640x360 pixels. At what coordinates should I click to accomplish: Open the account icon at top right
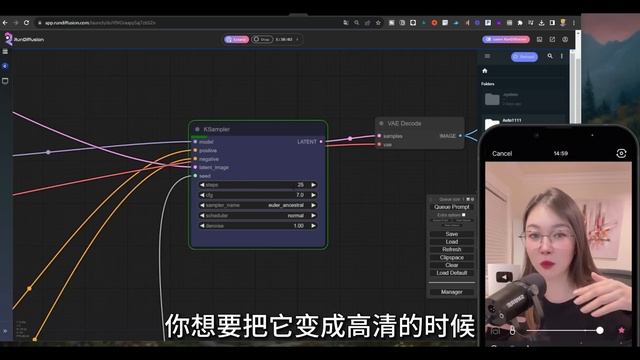tap(565, 39)
